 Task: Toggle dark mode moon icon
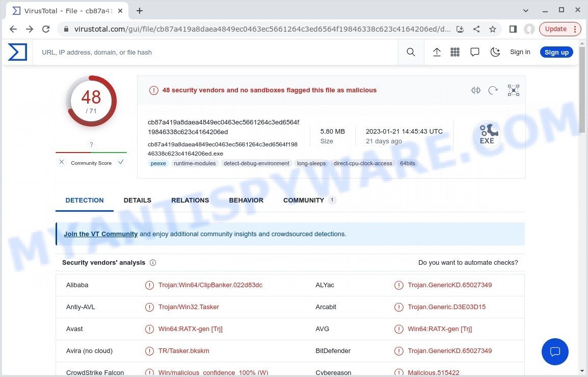click(x=495, y=52)
